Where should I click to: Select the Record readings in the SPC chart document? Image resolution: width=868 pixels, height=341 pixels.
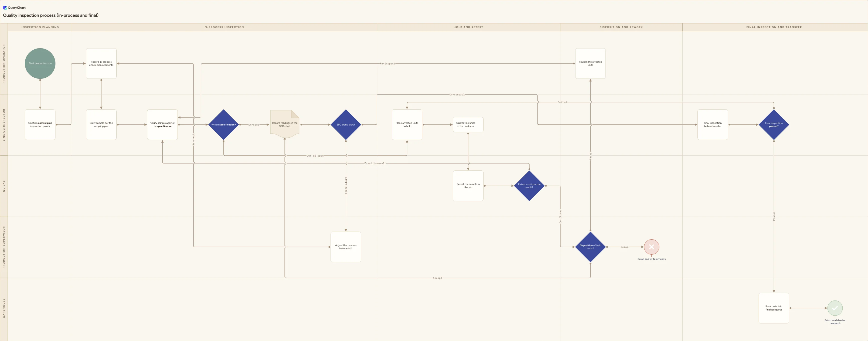click(x=285, y=124)
